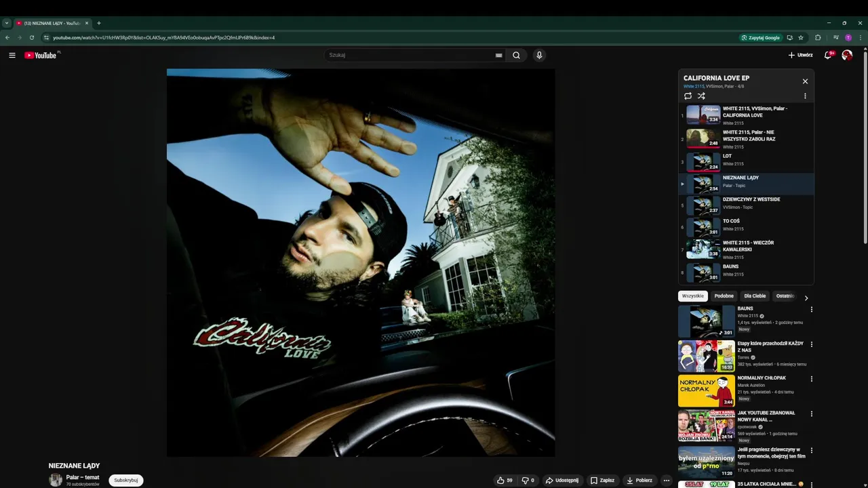Click the Zapytaj Google button
868x488 pixels.
tap(761, 38)
